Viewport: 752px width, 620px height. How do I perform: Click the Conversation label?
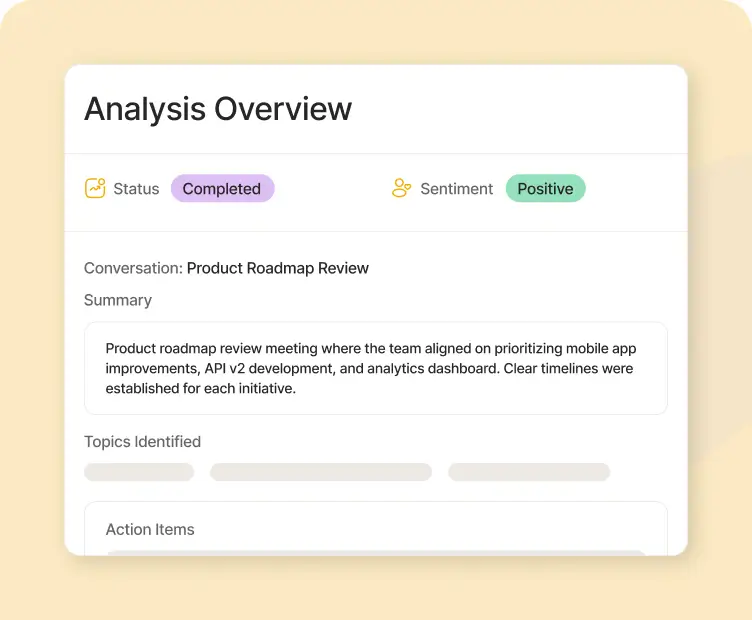(133, 268)
